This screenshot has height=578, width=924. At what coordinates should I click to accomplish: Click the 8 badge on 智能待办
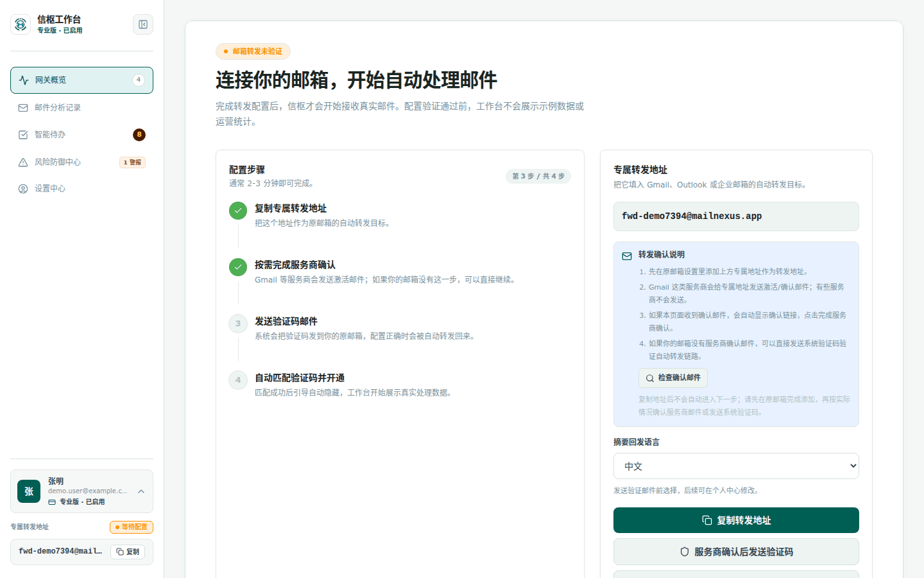click(139, 135)
